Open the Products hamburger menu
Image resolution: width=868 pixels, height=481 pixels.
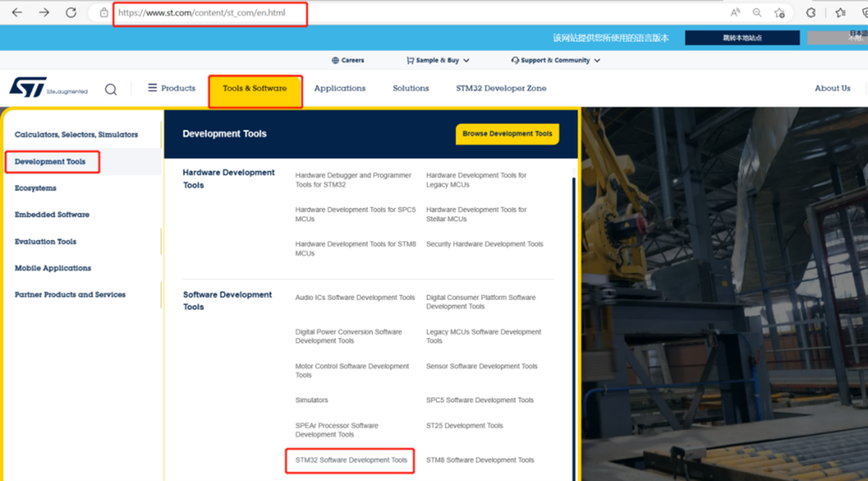(172, 88)
